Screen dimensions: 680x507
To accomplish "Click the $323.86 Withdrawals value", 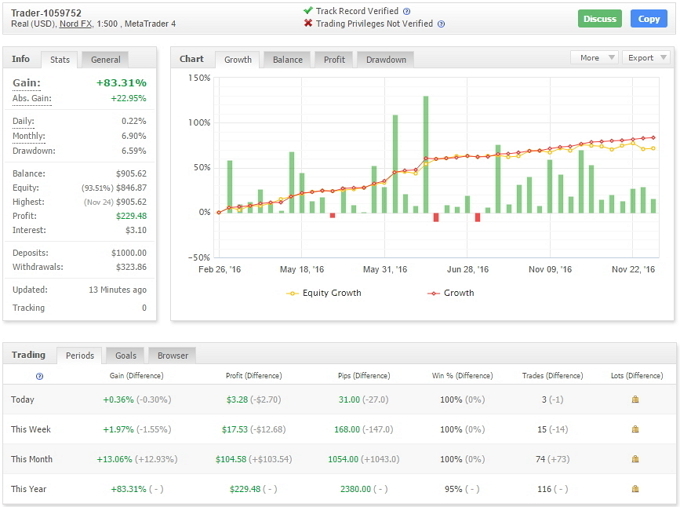I will (x=131, y=267).
